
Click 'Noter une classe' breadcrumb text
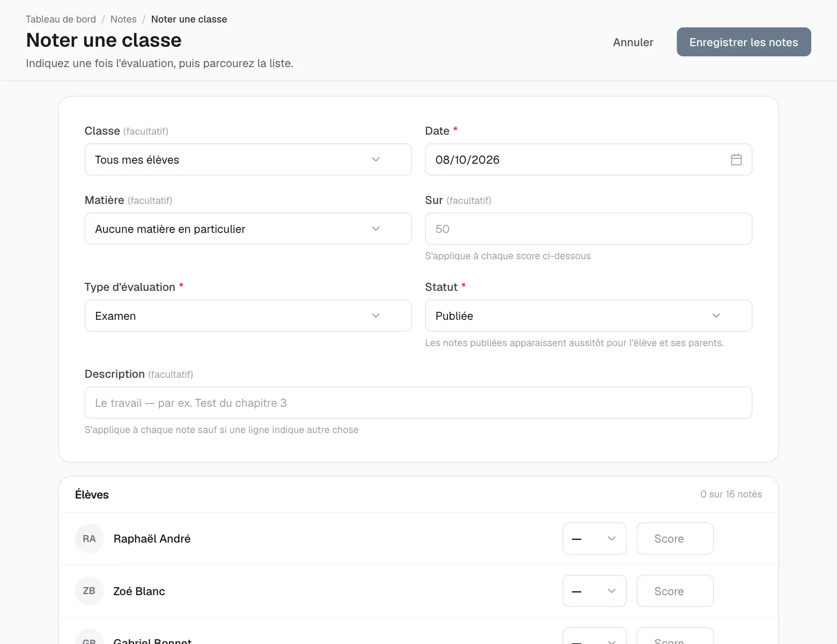tap(189, 19)
